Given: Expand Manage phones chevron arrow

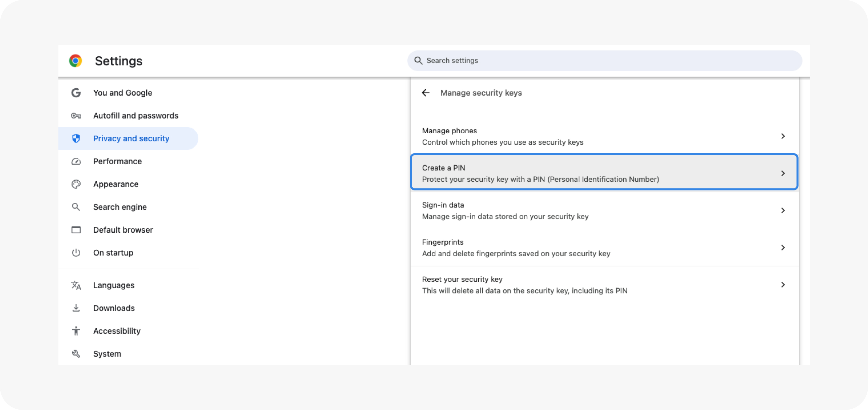Looking at the screenshot, I should pyautogui.click(x=783, y=136).
